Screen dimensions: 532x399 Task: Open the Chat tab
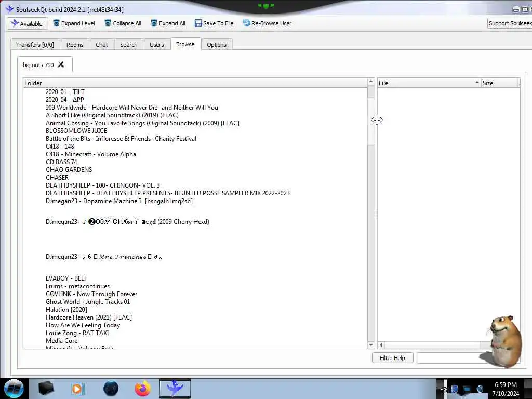102,45
